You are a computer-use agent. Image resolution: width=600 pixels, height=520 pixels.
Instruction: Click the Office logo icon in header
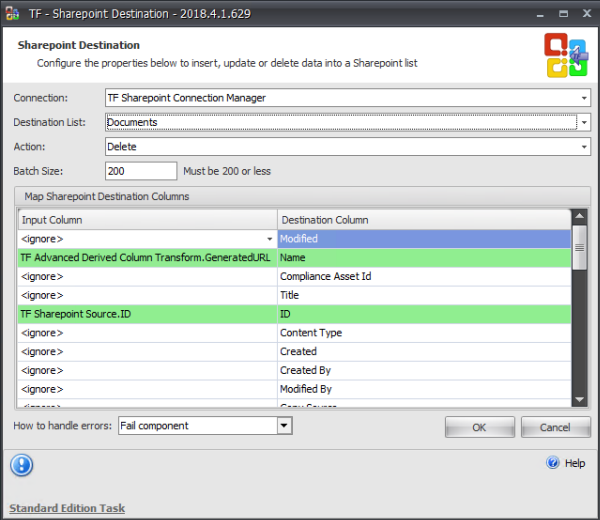tap(566, 55)
